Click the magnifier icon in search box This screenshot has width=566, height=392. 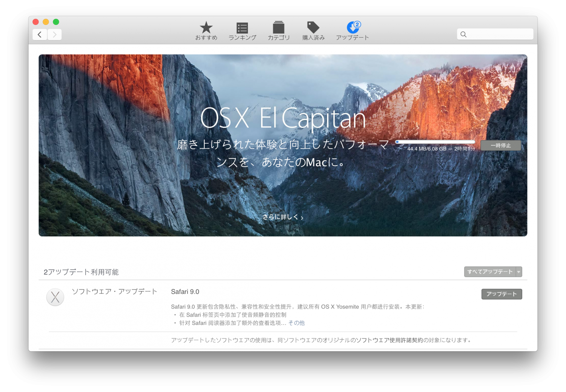(x=463, y=34)
